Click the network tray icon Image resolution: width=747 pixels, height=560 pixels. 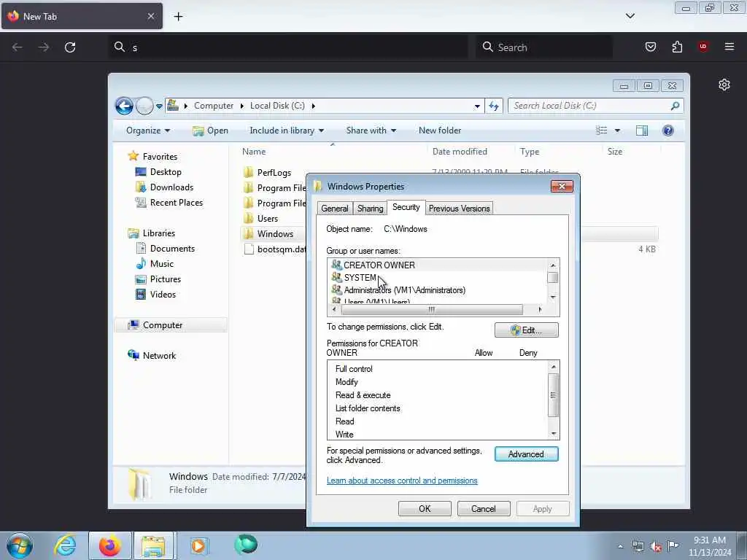click(x=638, y=546)
